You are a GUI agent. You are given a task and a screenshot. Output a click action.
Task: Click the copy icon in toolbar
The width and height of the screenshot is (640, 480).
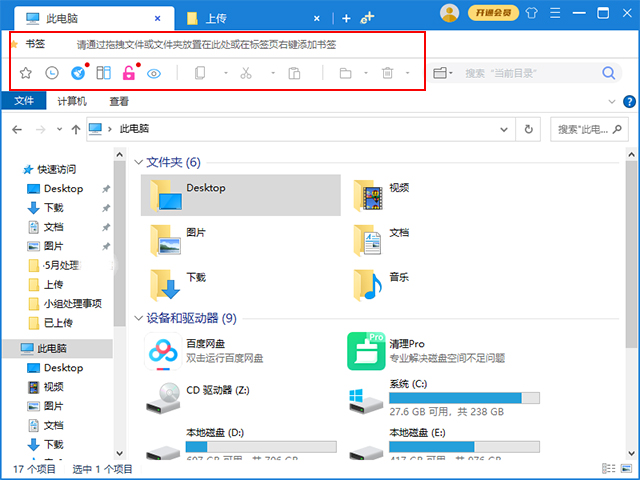(200, 73)
